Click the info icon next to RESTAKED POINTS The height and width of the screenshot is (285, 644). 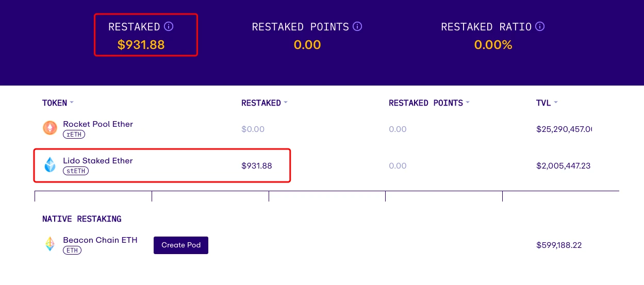point(357,27)
